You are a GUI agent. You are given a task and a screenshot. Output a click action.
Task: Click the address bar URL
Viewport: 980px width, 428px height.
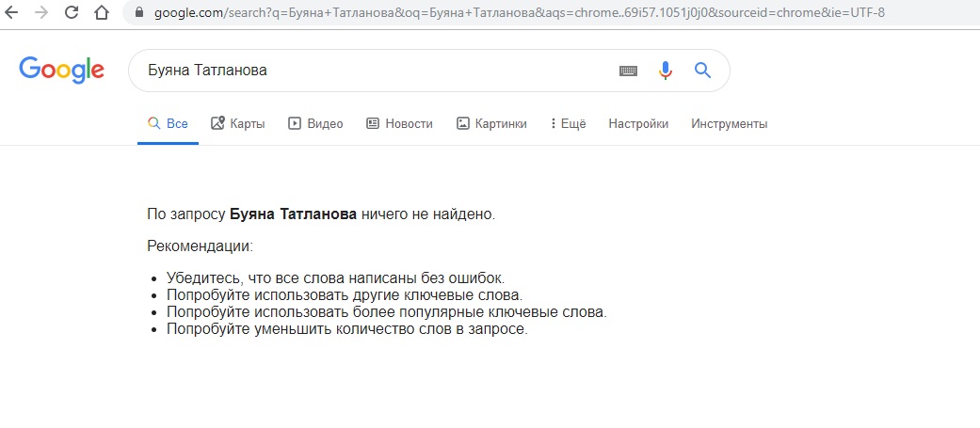pyautogui.click(x=519, y=12)
